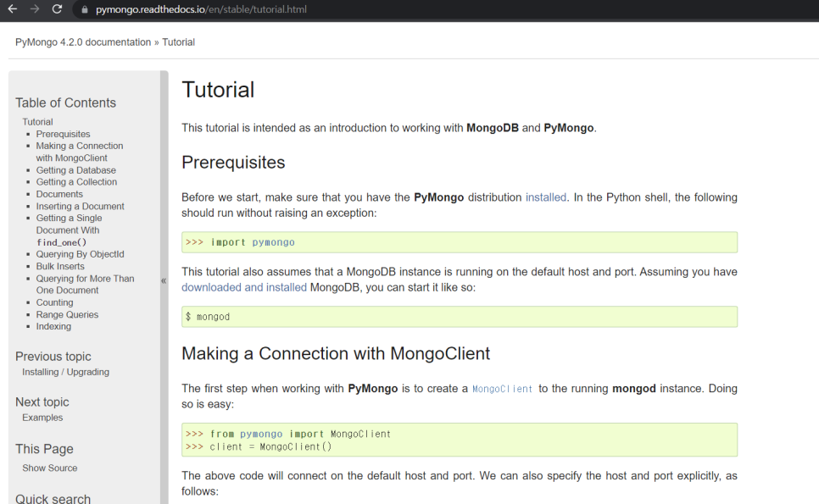Open 'downloaded and installed' MongoDB link
819x504 pixels.
point(244,287)
